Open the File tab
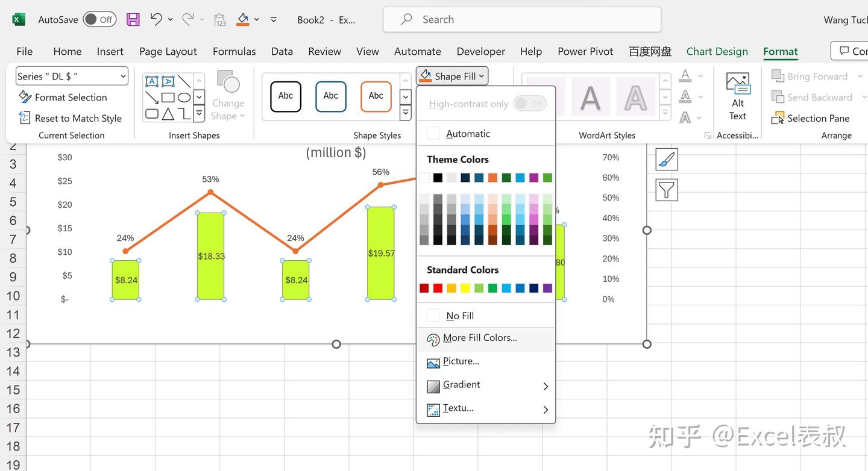Viewport: 868px width, 471px height. pyautogui.click(x=25, y=52)
